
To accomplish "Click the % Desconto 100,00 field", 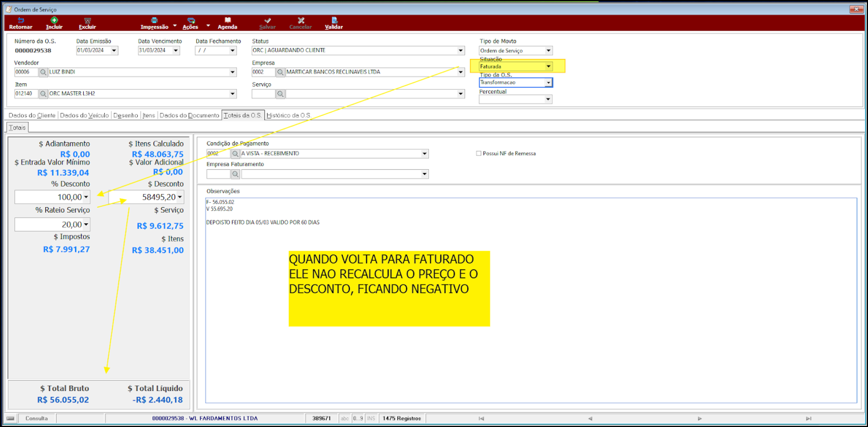I will [x=52, y=197].
